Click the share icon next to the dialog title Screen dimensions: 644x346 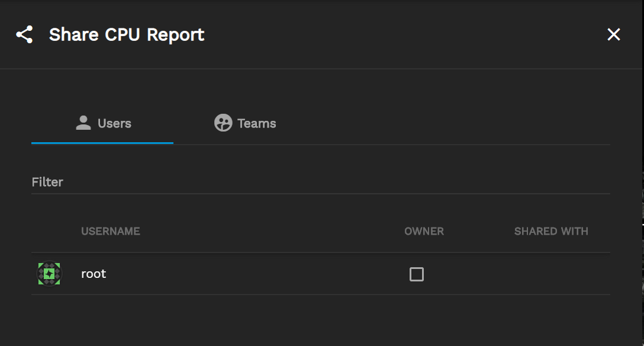click(x=25, y=34)
